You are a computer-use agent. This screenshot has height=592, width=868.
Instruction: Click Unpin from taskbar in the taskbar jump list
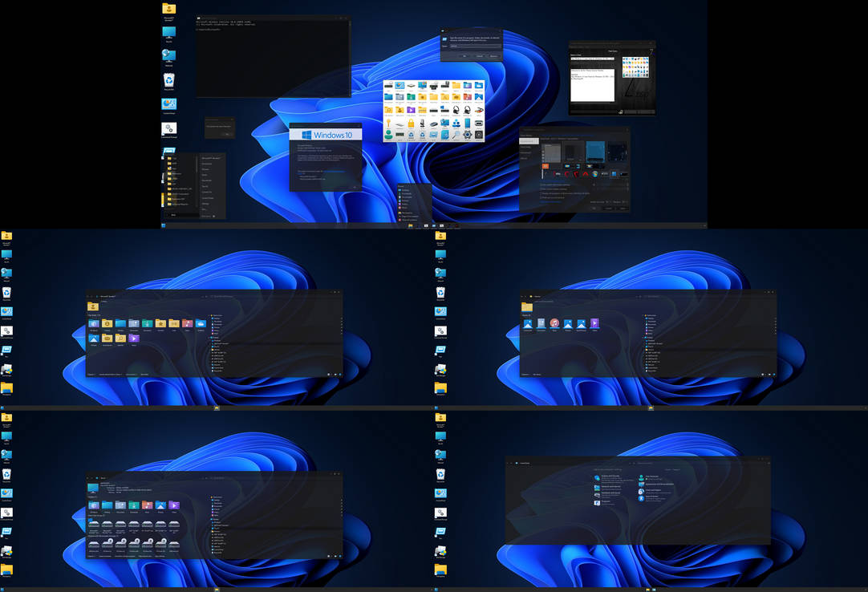(x=411, y=216)
